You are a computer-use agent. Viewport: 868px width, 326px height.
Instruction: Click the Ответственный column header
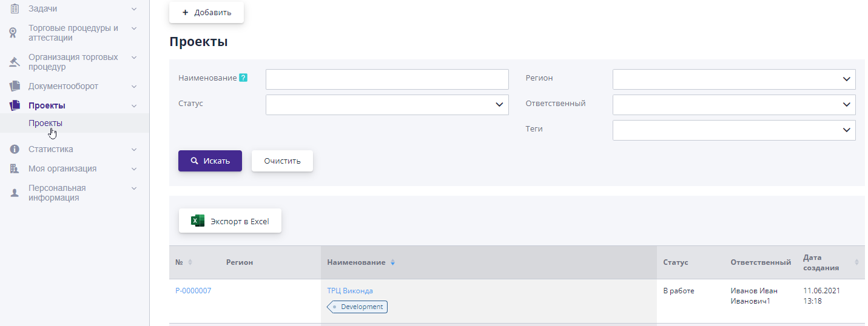761,262
